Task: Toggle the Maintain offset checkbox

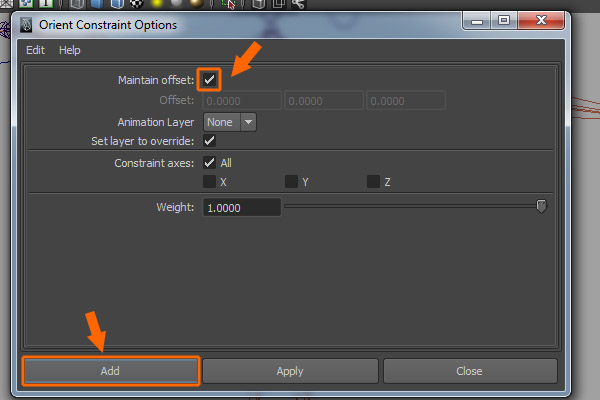Action: click(x=209, y=80)
